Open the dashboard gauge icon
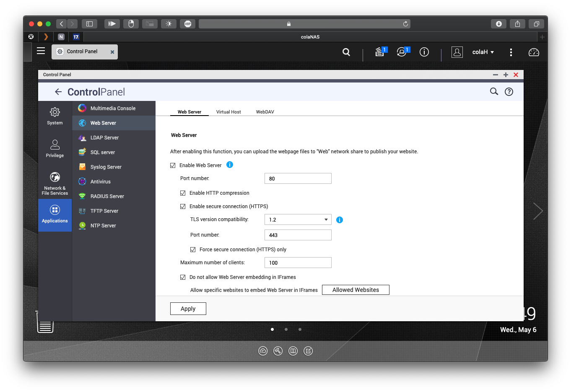Viewport: 571px width, 392px height. click(534, 52)
